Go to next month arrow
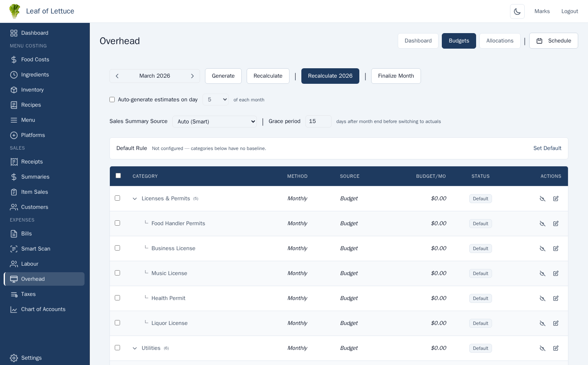The image size is (588, 365). coord(192,76)
